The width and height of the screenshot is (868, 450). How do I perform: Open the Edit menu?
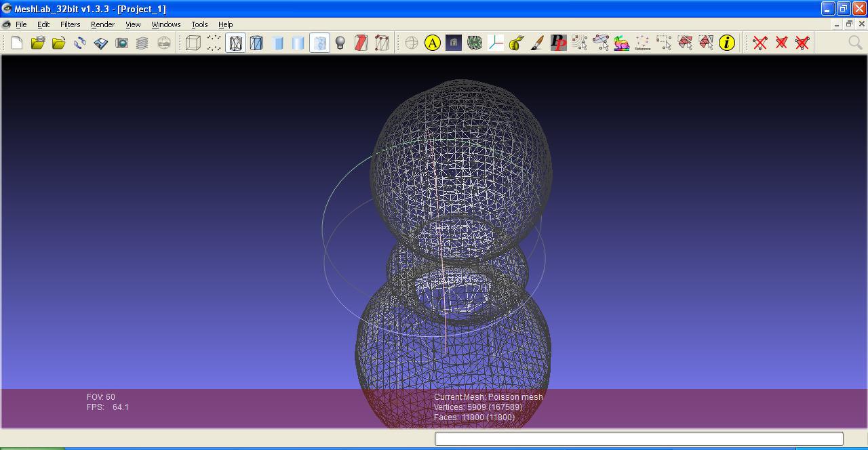tap(43, 24)
